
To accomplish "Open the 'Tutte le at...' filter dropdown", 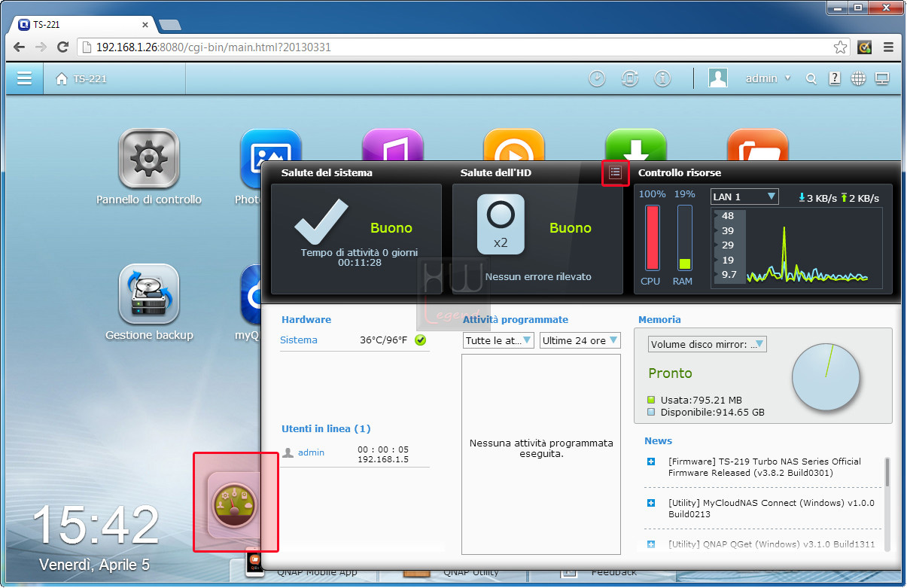I will pos(499,340).
